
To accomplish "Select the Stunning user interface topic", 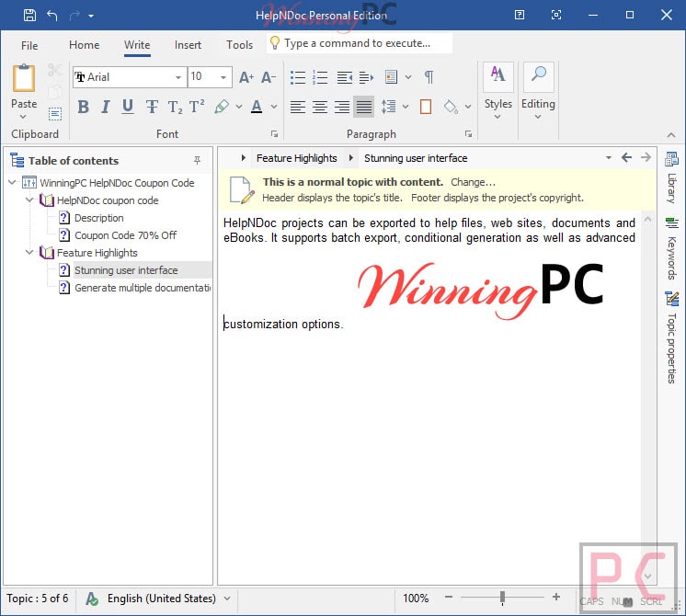I will pos(126,270).
